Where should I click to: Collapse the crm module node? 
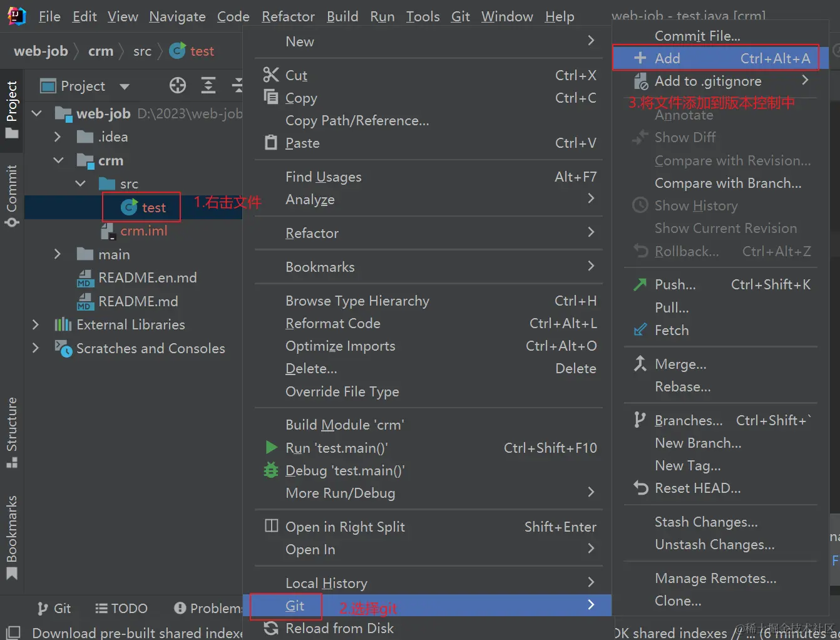click(58, 160)
